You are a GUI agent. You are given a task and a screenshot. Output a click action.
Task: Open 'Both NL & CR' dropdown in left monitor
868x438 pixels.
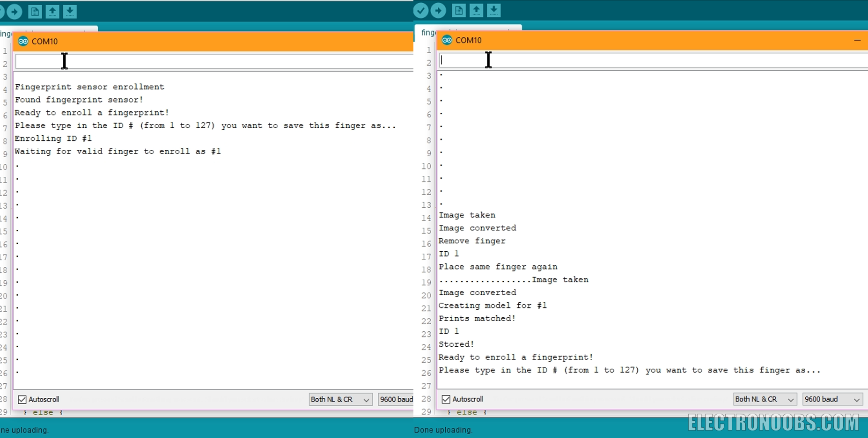[340, 399]
